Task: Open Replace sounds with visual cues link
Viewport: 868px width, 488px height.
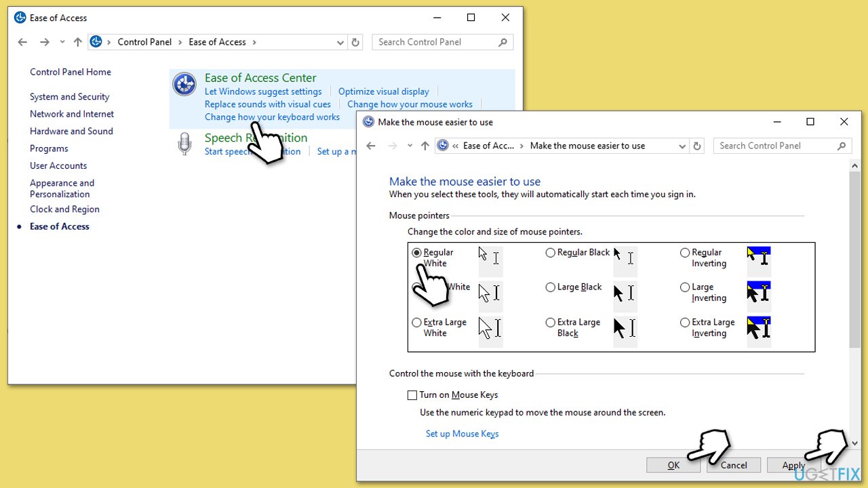Action: pos(268,104)
